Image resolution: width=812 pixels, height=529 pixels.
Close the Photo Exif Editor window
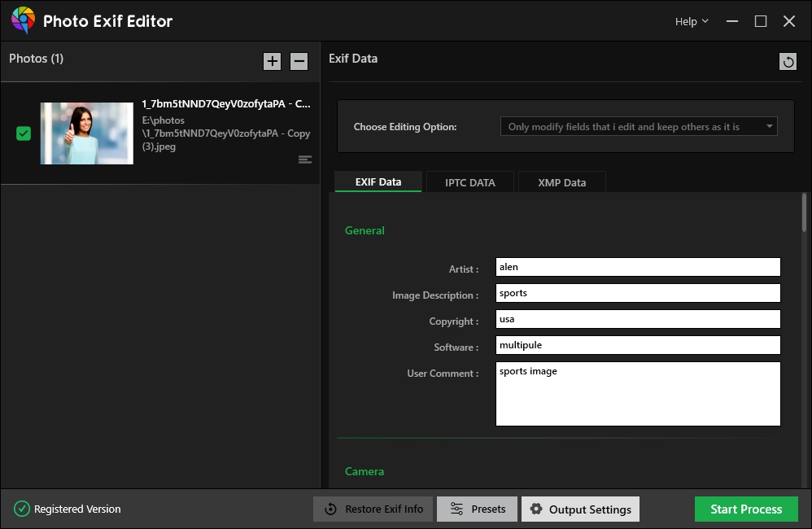click(x=789, y=21)
